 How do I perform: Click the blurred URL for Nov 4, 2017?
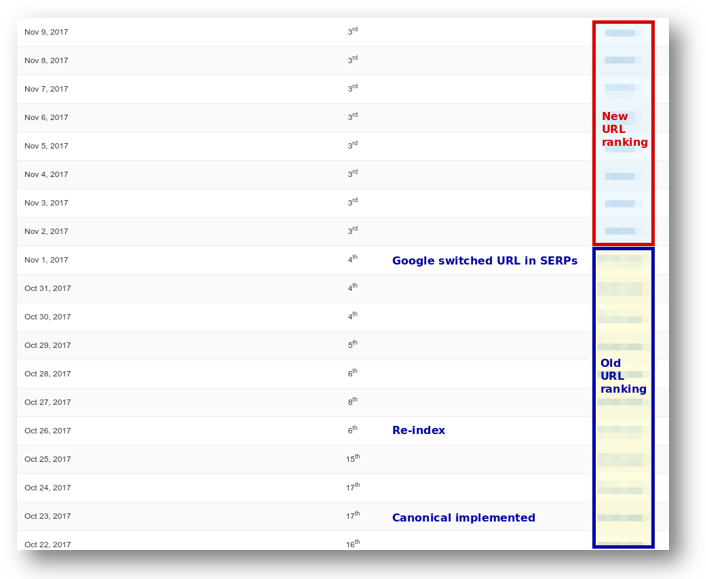(x=620, y=176)
